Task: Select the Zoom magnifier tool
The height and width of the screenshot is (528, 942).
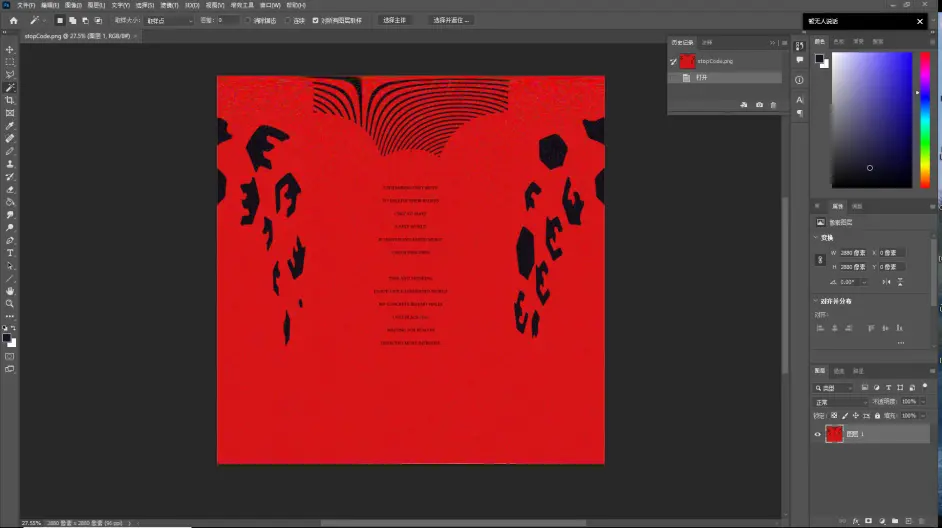Action: [x=10, y=304]
